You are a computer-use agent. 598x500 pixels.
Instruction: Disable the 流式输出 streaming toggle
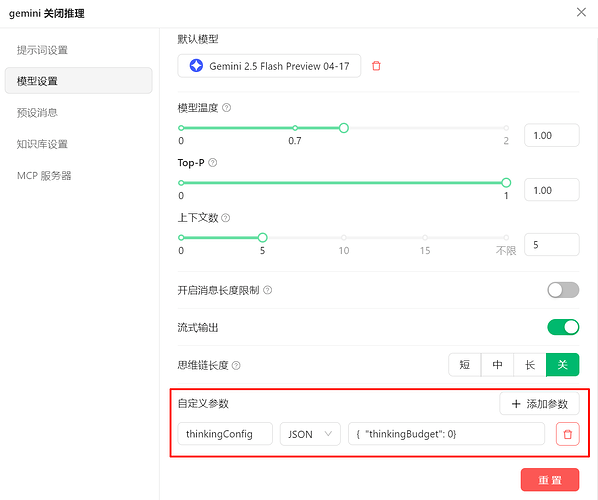tap(563, 327)
